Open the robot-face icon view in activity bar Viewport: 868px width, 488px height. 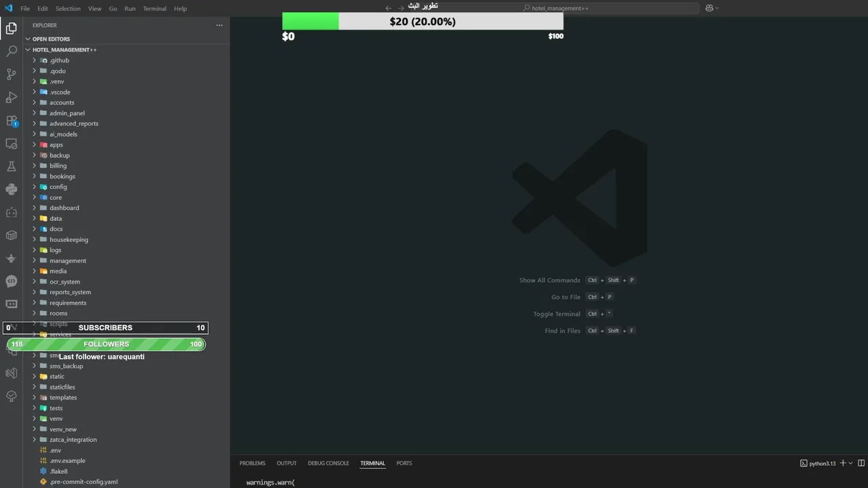pos(12,213)
